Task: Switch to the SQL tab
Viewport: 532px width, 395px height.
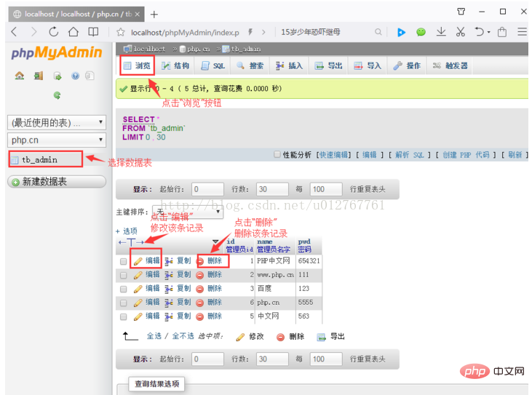Action: point(213,65)
